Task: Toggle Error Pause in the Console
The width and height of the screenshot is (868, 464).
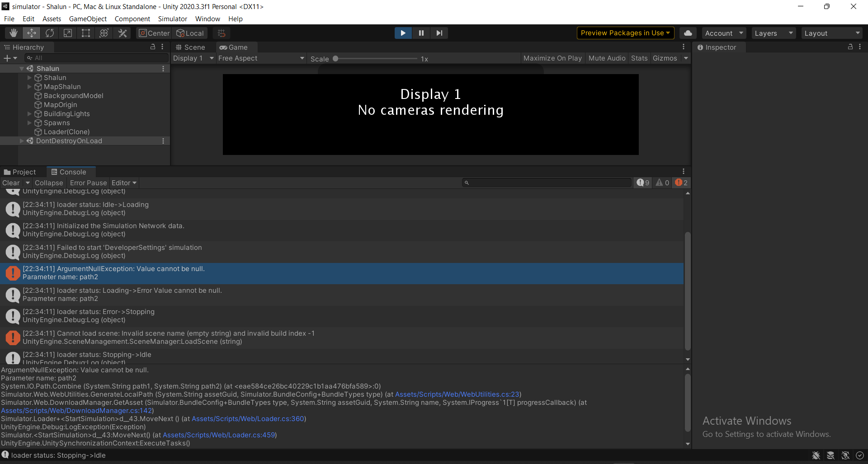Action: (88, 183)
